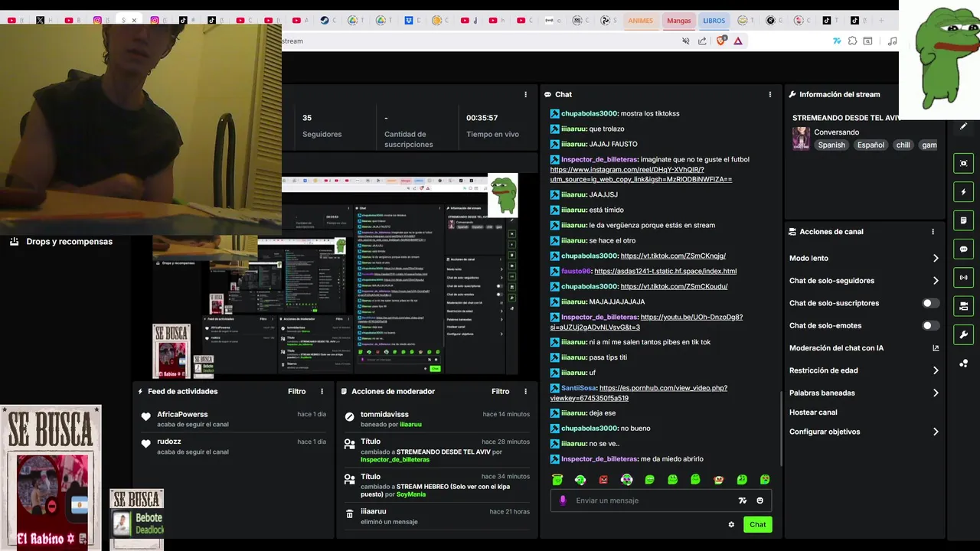Image resolution: width=980 pixels, height=551 pixels.
Task: Click the purple microphone icon in message box
Action: (x=563, y=500)
